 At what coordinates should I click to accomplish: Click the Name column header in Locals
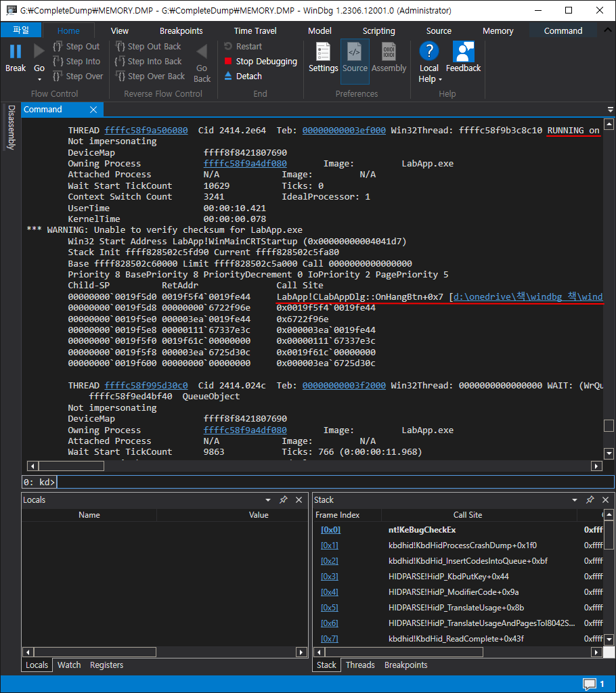89,515
